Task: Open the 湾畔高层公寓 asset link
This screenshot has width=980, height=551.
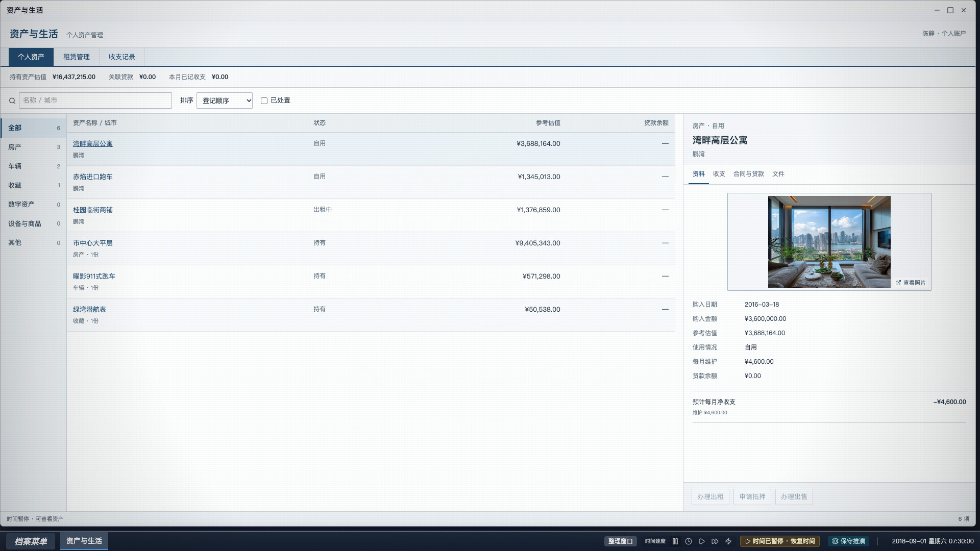Action: tap(93, 144)
